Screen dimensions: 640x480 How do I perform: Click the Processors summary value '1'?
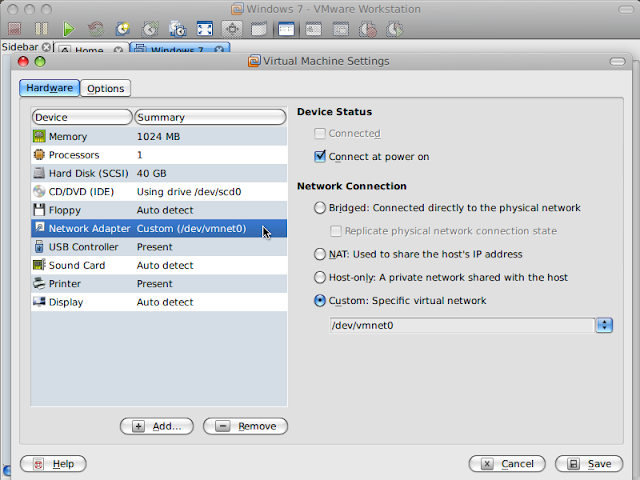[140, 155]
